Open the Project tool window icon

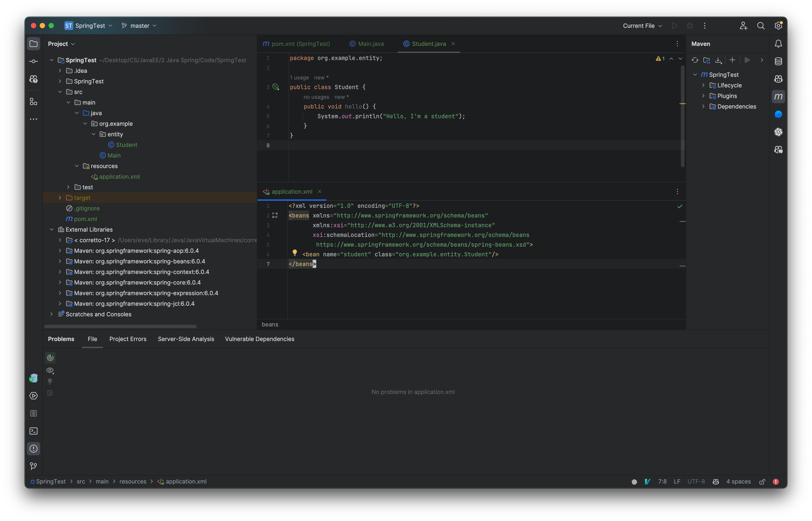34,44
